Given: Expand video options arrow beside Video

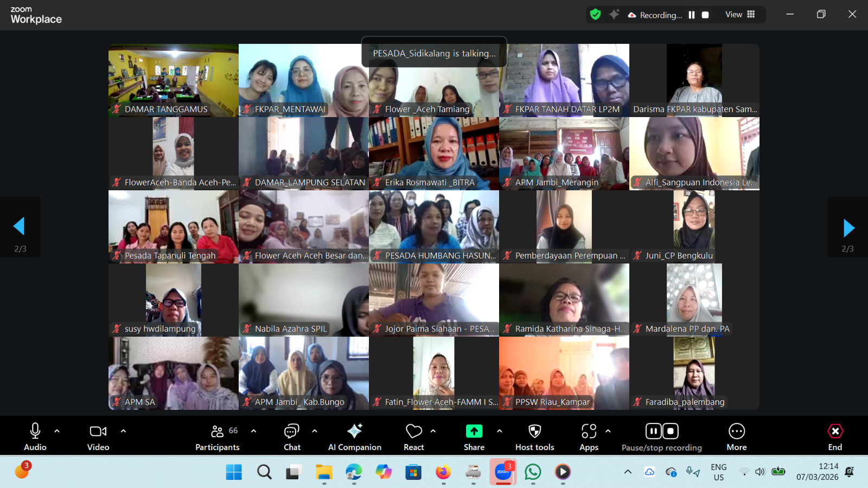Looking at the screenshot, I should (x=123, y=431).
